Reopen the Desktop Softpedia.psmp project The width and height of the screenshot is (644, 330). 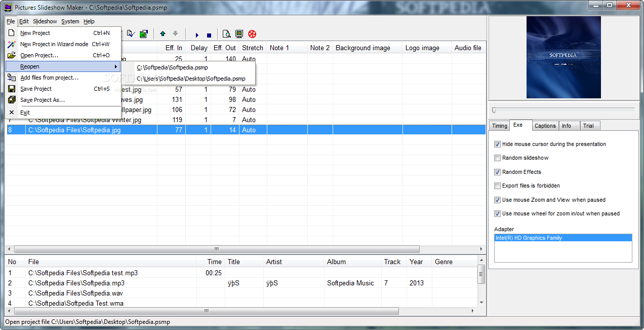tap(188, 79)
